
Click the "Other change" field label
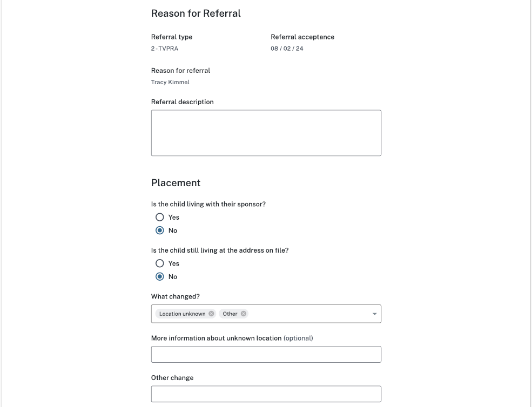click(172, 378)
